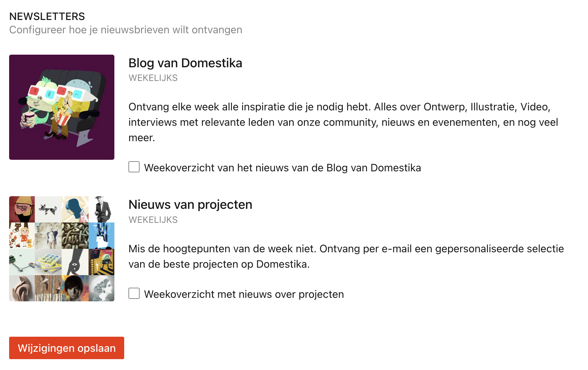Screen dimensions: 588x370
Task: Click the 'Nieuws van projecten' heading
Action: pyautogui.click(x=191, y=205)
